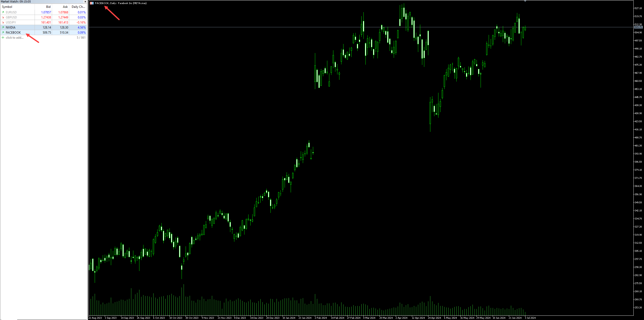Click the one-click trading icon beside FACEBOOK title
Image resolution: width=644 pixels, height=320 pixels.
(x=92, y=3)
